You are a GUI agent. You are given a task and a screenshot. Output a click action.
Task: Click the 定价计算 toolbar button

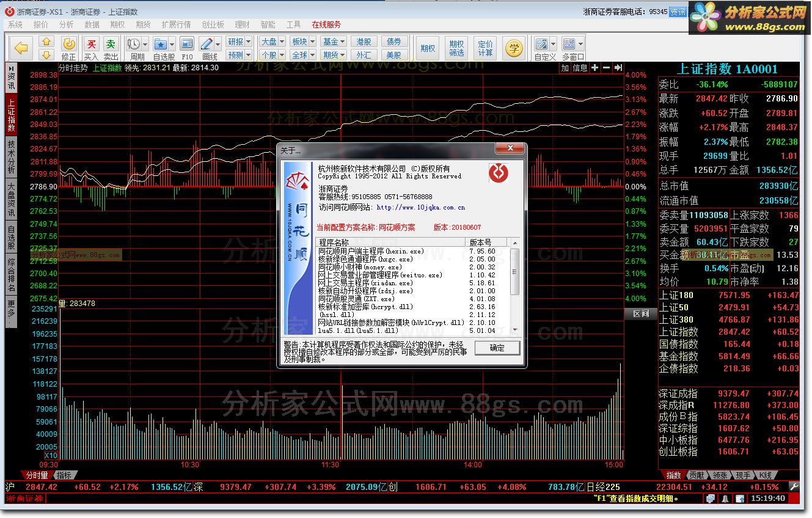click(x=485, y=48)
